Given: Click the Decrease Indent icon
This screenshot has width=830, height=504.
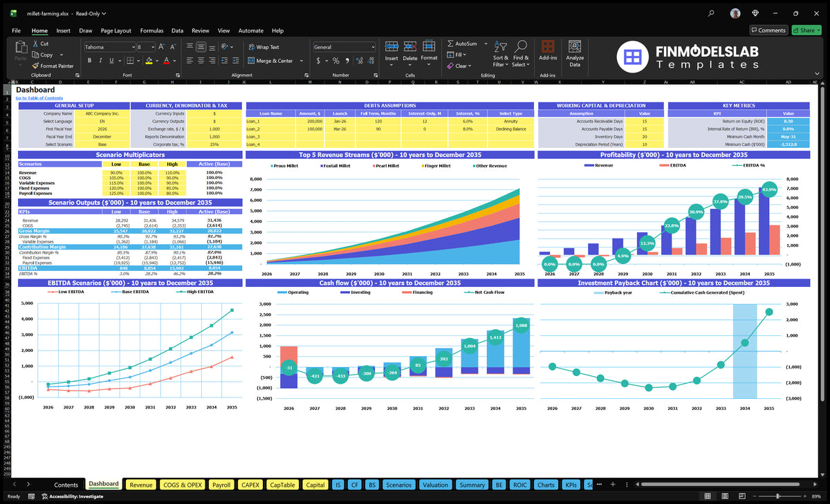Looking at the screenshot, I should click(x=225, y=61).
